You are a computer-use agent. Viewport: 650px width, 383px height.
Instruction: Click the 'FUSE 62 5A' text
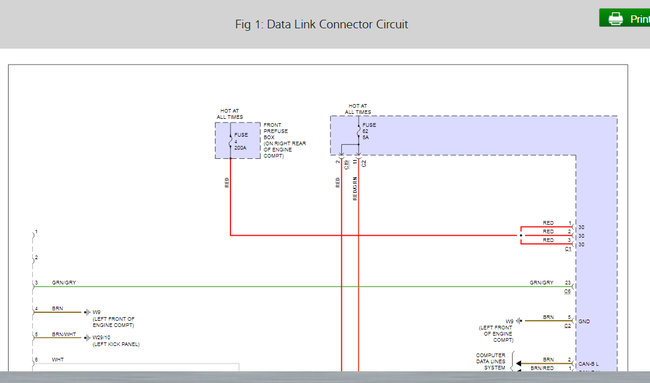tap(369, 131)
